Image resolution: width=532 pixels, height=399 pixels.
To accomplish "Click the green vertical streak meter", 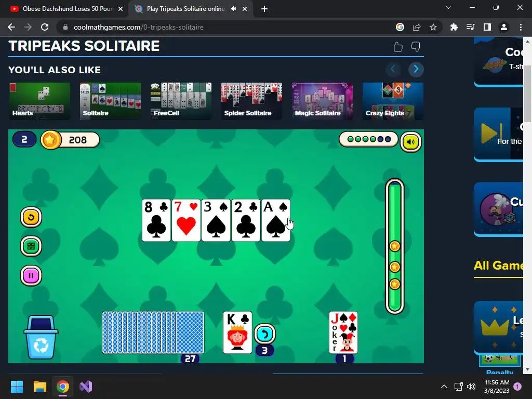I will [395, 246].
